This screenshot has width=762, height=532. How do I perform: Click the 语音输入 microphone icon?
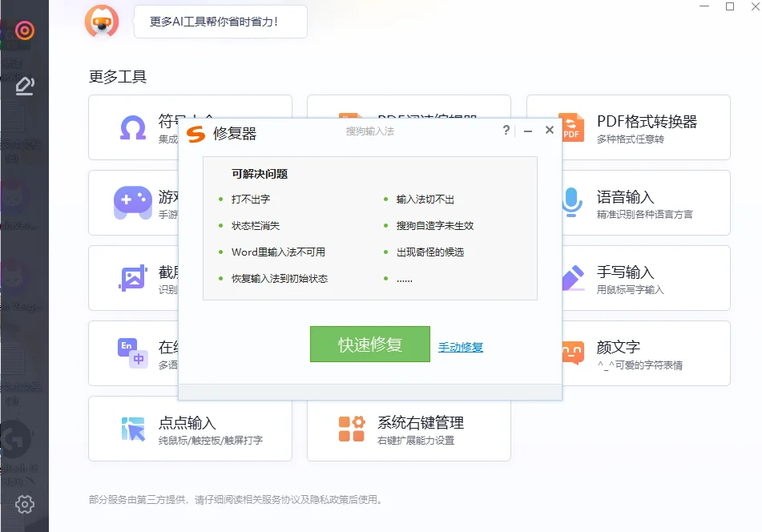pyautogui.click(x=574, y=203)
